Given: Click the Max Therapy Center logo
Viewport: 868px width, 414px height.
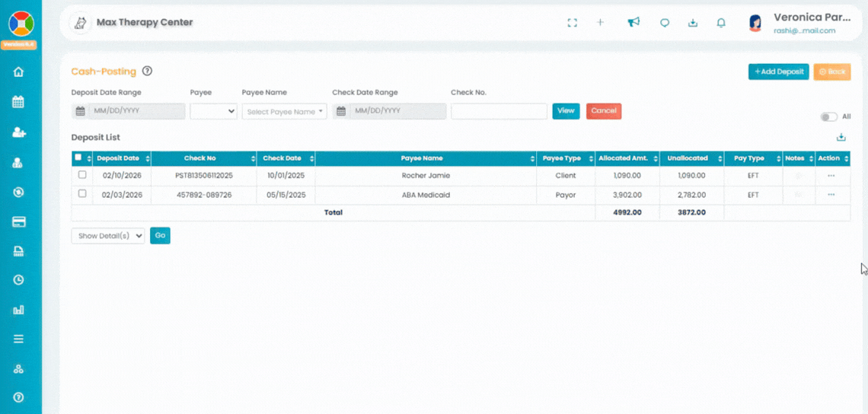Looking at the screenshot, I should pos(80,24).
